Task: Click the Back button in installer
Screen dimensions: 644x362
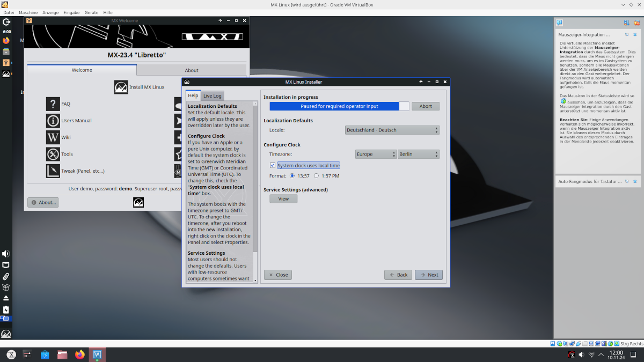Action: (x=398, y=275)
